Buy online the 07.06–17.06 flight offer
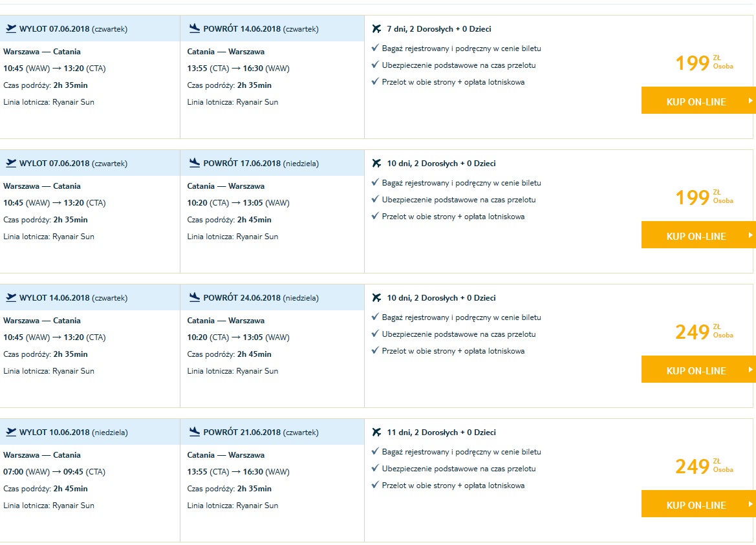Viewport: 756px width, 545px height. (x=698, y=235)
